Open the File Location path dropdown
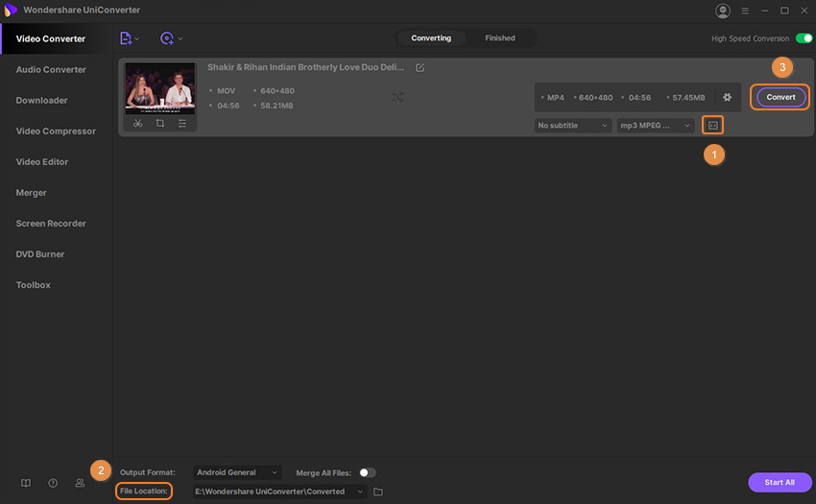The width and height of the screenshot is (816, 504). coord(279,492)
